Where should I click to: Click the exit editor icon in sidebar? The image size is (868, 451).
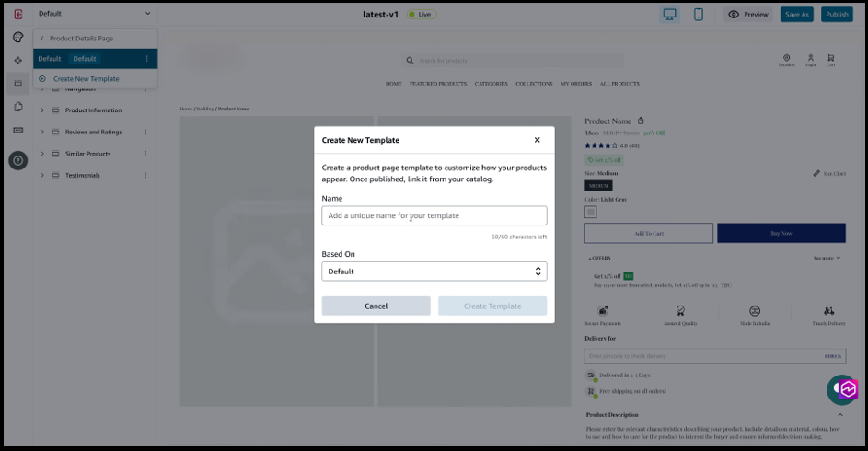pyautogui.click(x=17, y=14)
